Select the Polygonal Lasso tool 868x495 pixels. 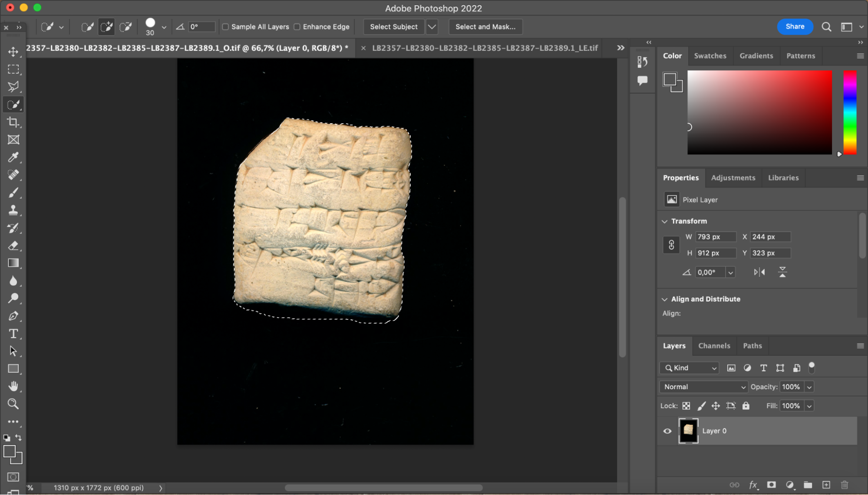(x=13, y=87)
